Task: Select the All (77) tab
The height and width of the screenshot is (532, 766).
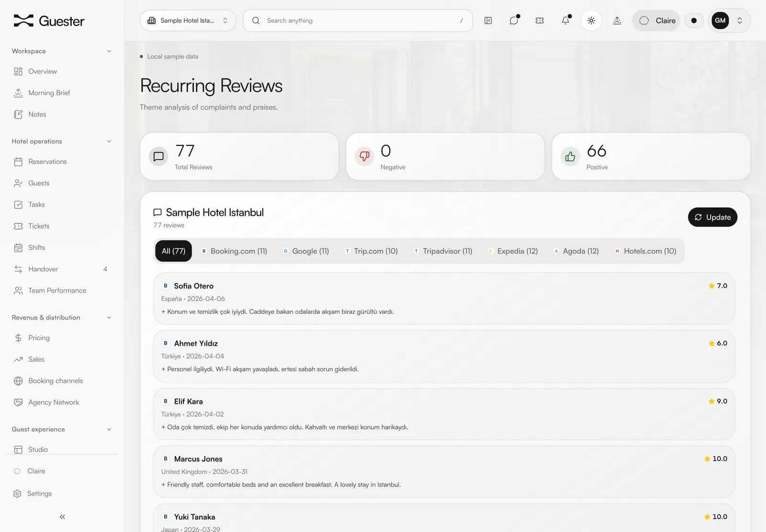Action: click(x=173, y=251)
